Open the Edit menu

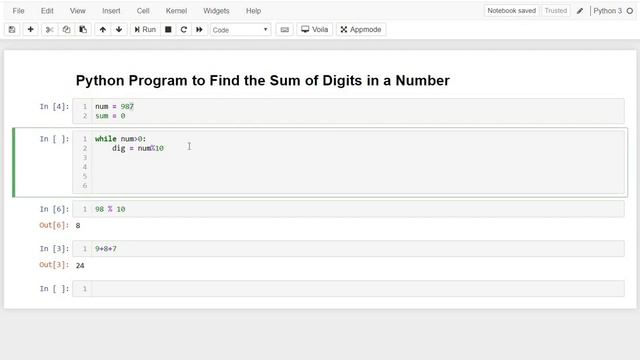(x=47, y=11)
